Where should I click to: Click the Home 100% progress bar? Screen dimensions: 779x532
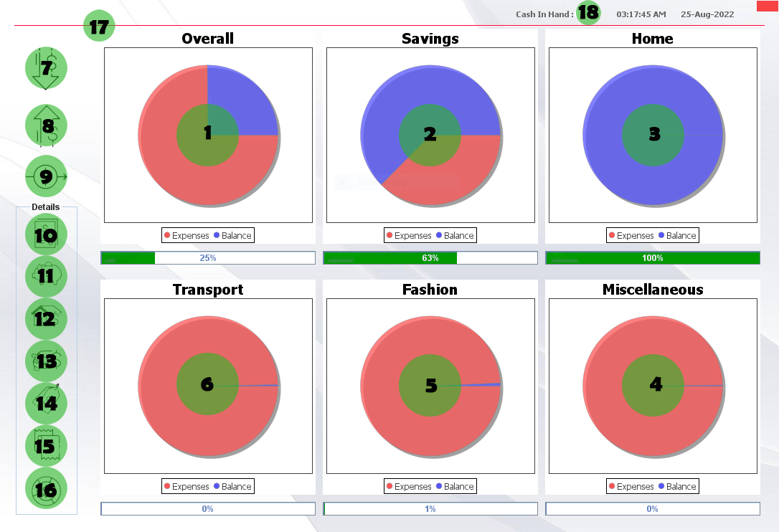point(653,258)
